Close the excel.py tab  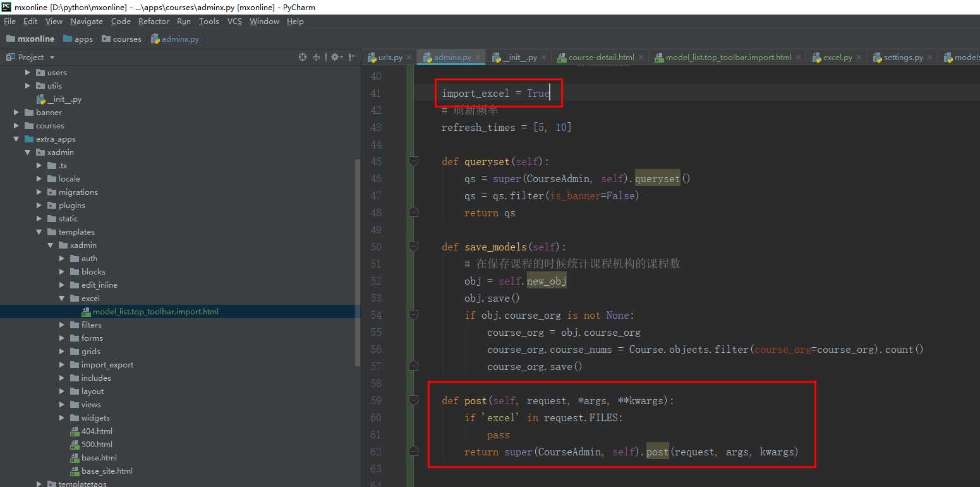coord(859,58)
